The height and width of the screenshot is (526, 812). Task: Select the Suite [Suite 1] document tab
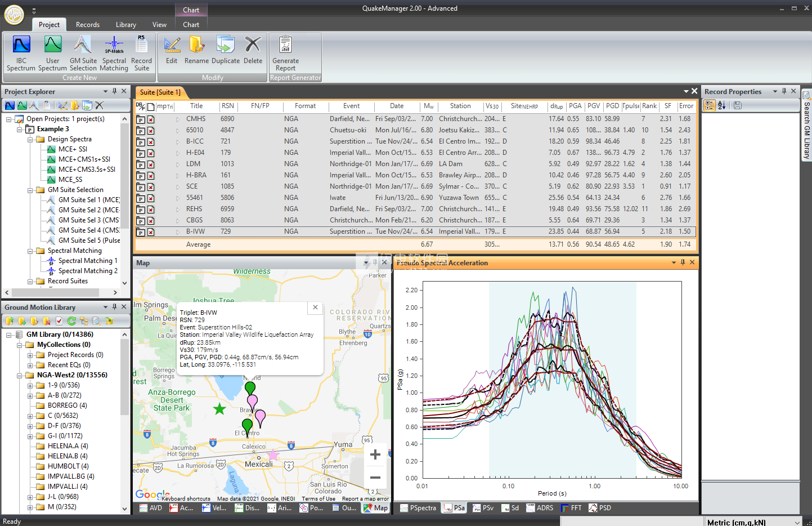(160, 92)
